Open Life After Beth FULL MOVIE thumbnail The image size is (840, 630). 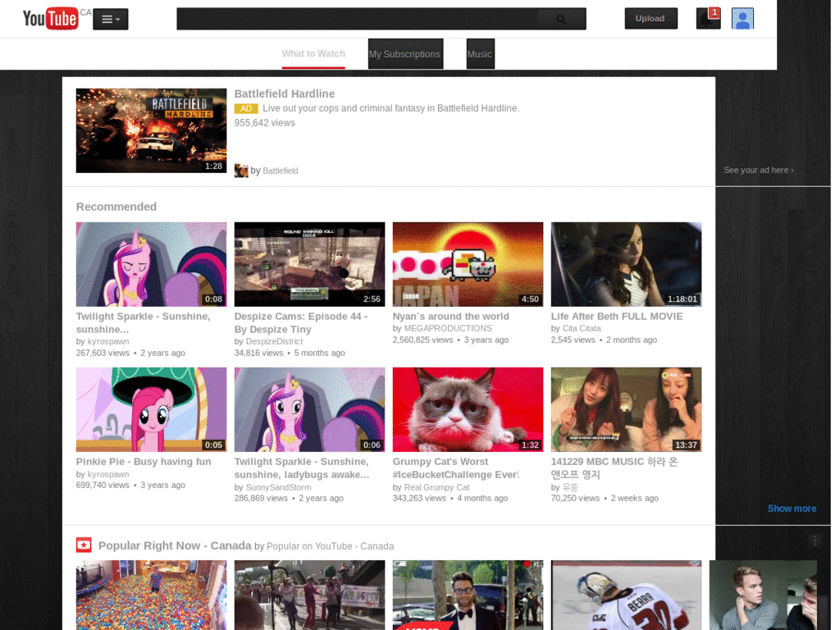point(626,264)
